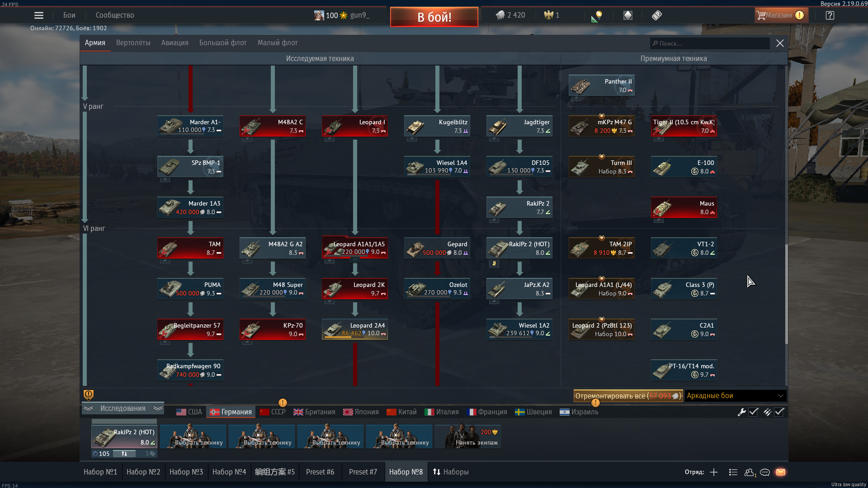
Task: Select the Leopard 2A4 vehicle
Action: (355, 329)
